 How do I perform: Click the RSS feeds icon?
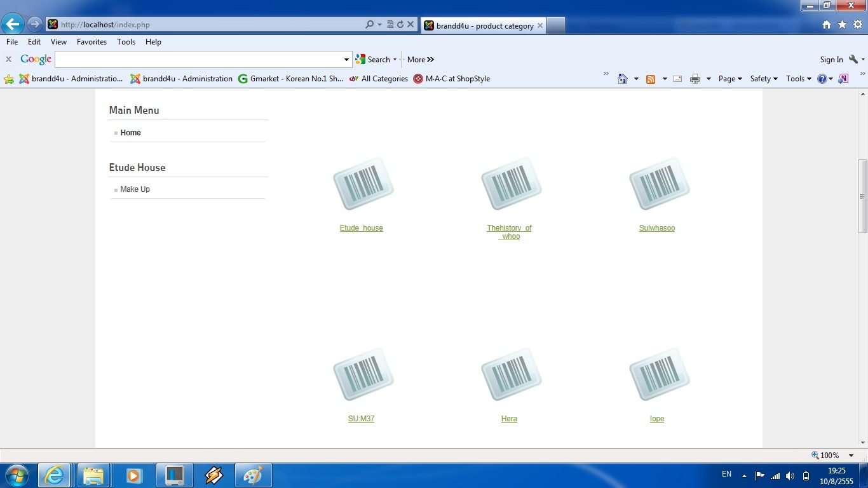(x=651, y=79)
